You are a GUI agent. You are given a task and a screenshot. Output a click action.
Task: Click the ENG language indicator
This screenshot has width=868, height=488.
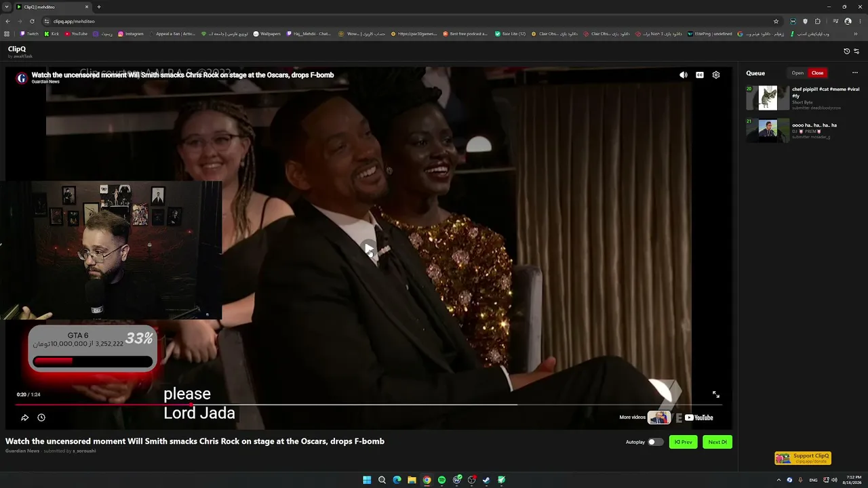pos(813,480)
